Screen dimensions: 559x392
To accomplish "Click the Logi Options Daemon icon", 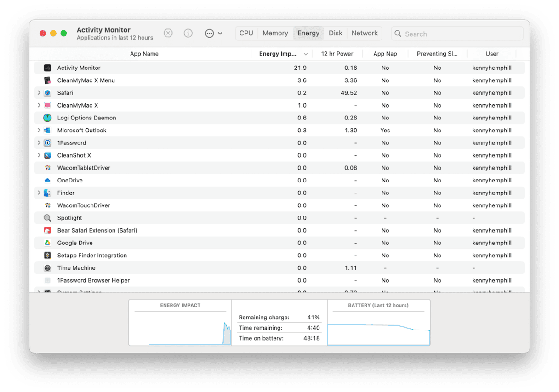I will click(47, 118).
